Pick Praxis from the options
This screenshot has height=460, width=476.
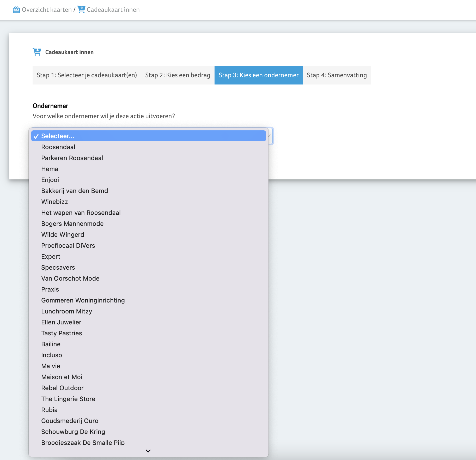point(149,289)
